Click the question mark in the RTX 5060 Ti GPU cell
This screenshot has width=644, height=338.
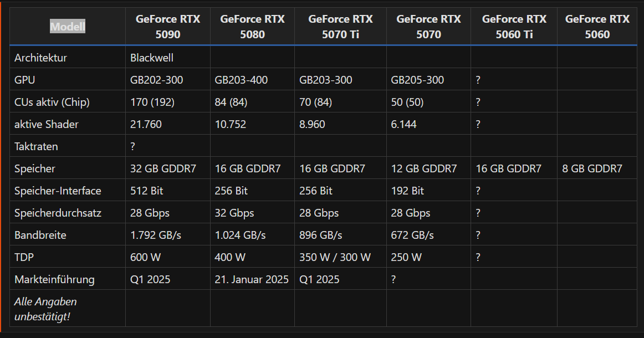(x=478, y=80)
